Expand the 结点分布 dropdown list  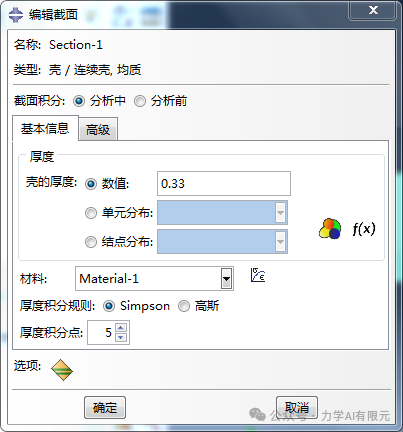click(x=280, y=242)
